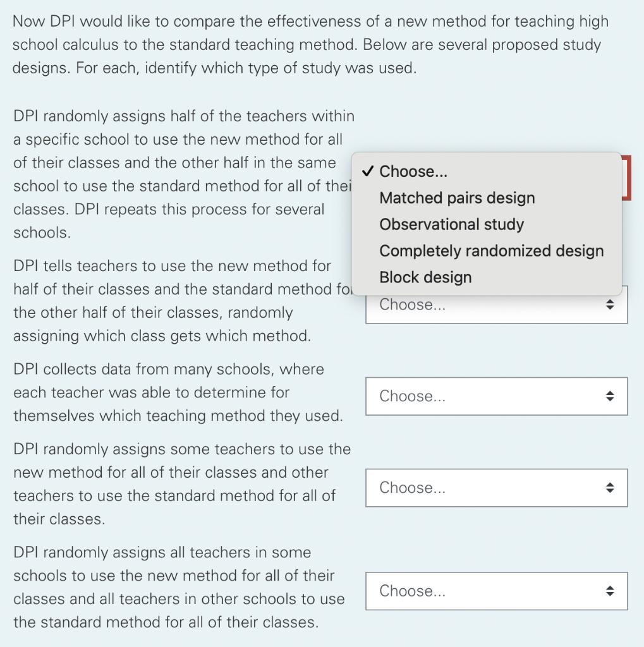This screenshot has height=647, width=644.
Task: Click the "Choose..." placeholder in the second select
Action: click(x=411, y=304)
